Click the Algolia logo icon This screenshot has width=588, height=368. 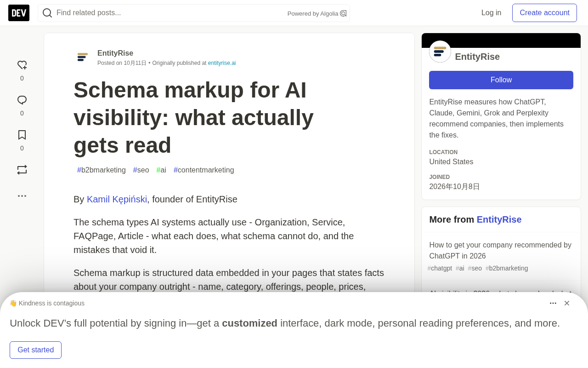coord(343,13)
